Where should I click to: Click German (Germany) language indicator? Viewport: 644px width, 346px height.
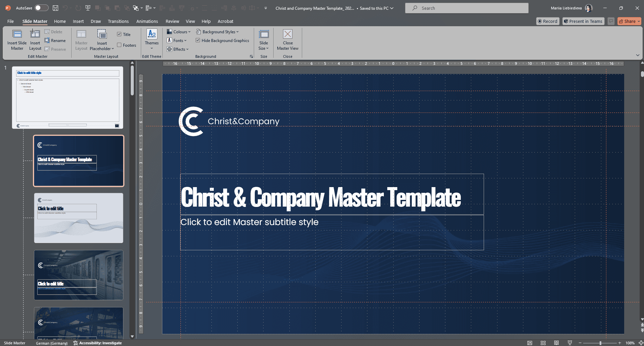coord(52,343)
